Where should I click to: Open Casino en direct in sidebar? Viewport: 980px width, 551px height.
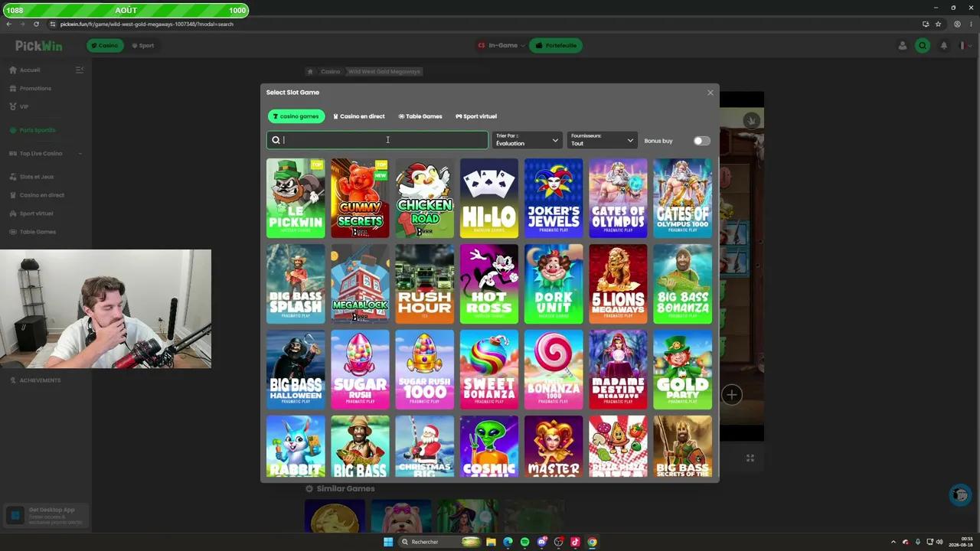pos(37,195)
